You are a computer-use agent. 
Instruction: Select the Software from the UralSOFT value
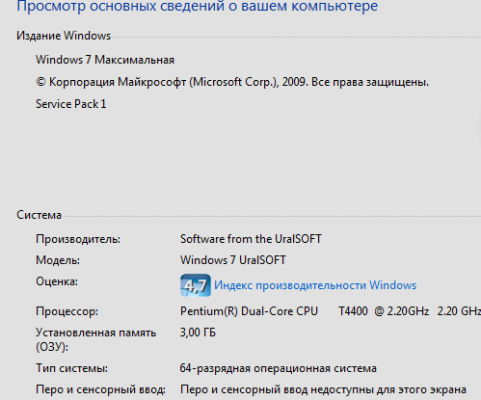(251, 239)
